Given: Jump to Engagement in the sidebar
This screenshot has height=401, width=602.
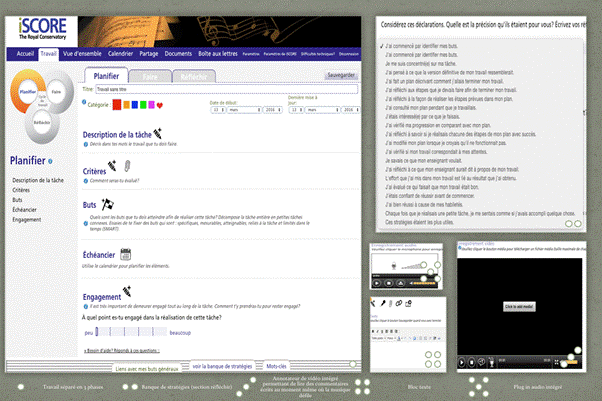Looking at the screenshot, I should 26,220.
